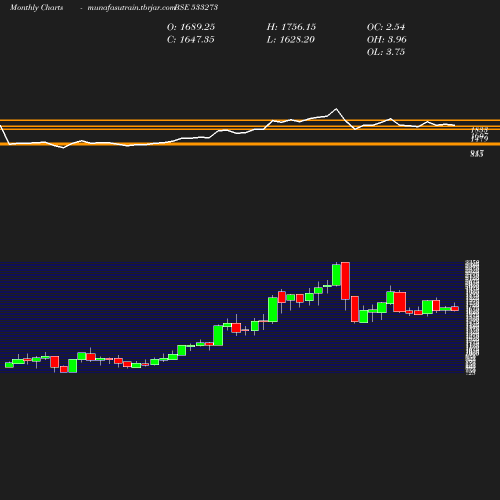
Task: Click the tallest red candlestick at the peak
Action: click(x=345, y=281)
